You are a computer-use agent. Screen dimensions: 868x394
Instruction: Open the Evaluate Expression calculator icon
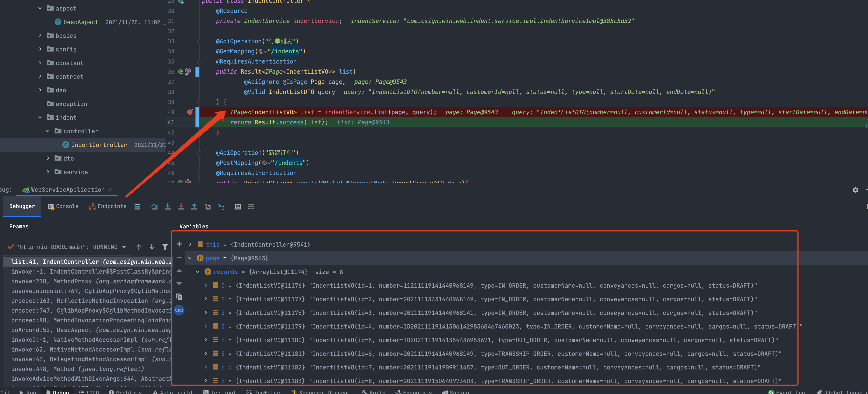click(238, 206)
